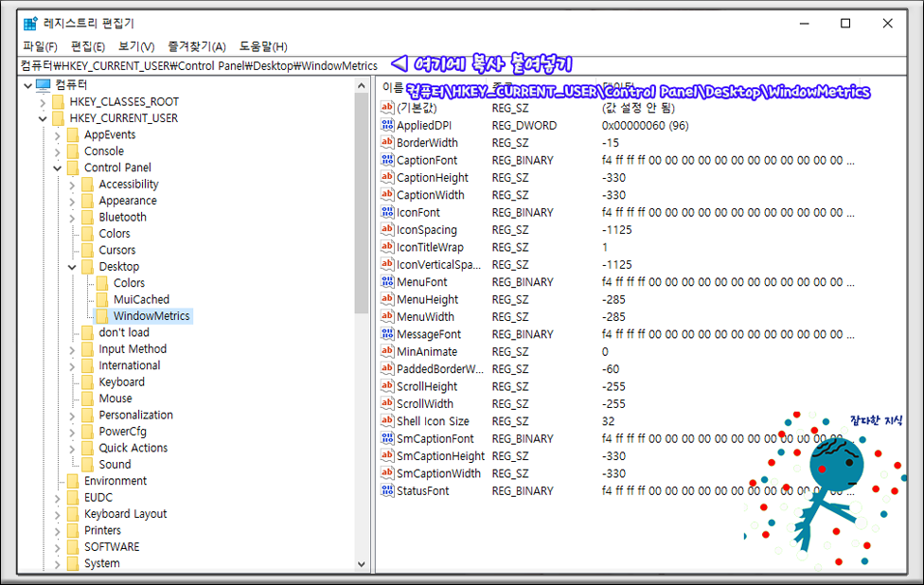Select the IconTitleWrap value name
This screenshot has width=924, height=585.
pyautogui.click(x=430, y=247)
